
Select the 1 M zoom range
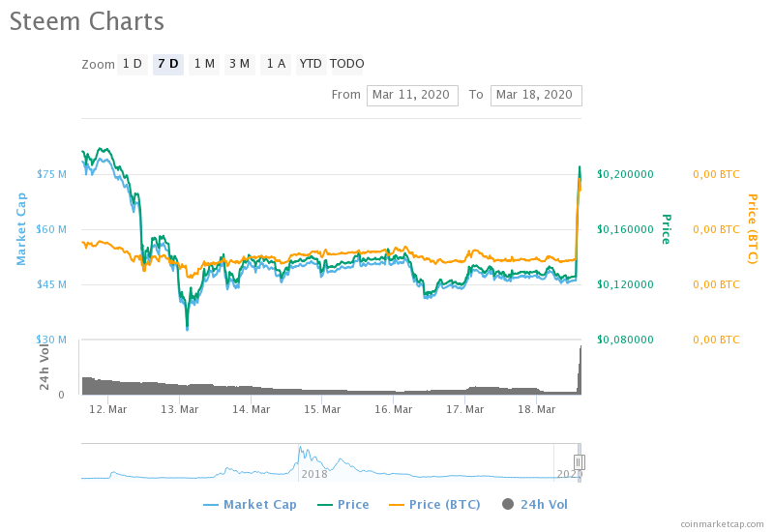pyautogui.click(x=204, y=64)
